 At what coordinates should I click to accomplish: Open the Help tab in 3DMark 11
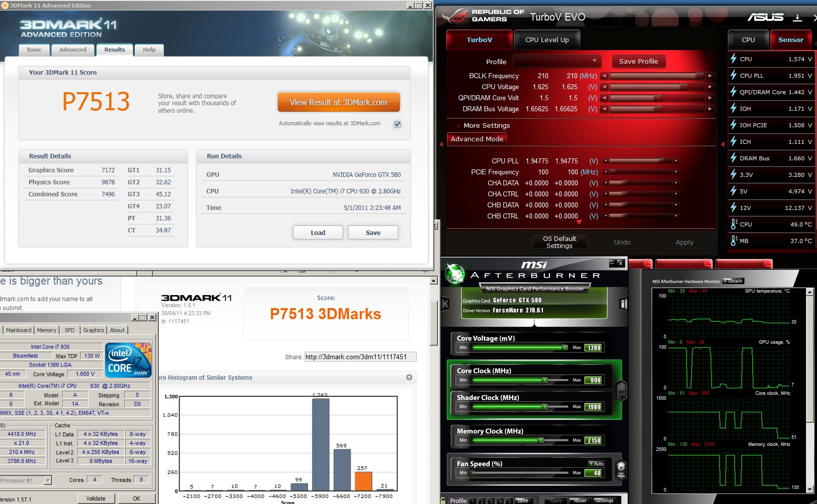pos(149,50)
